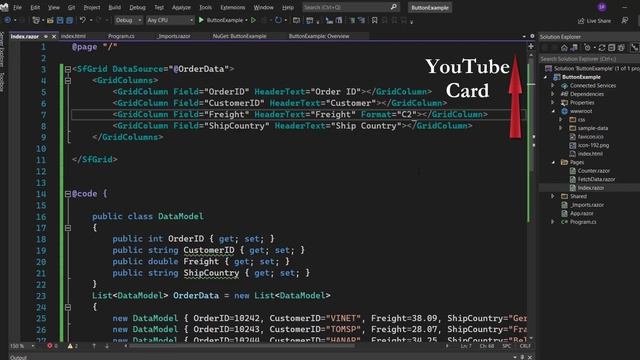Switch to the index.html editor tab

tap(73, 36)
